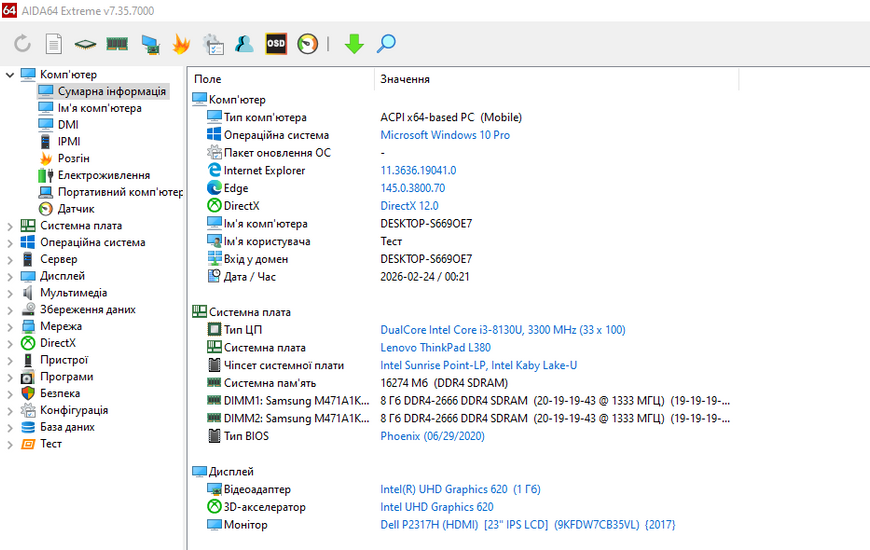
Task: Open Intel(R) UHD Graphics 620 (1 Гб) link
Action: point(461,490)
